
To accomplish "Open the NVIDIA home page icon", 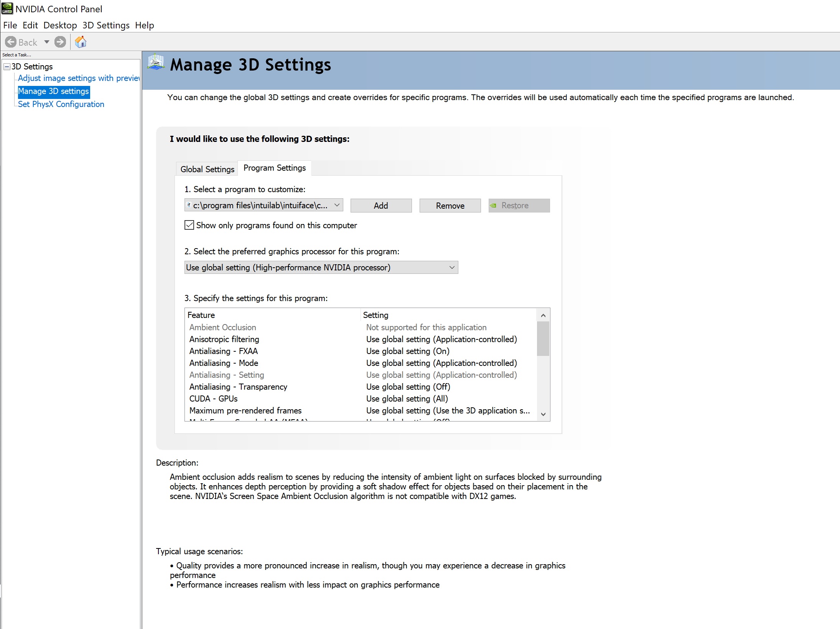I will coord(81,42).
